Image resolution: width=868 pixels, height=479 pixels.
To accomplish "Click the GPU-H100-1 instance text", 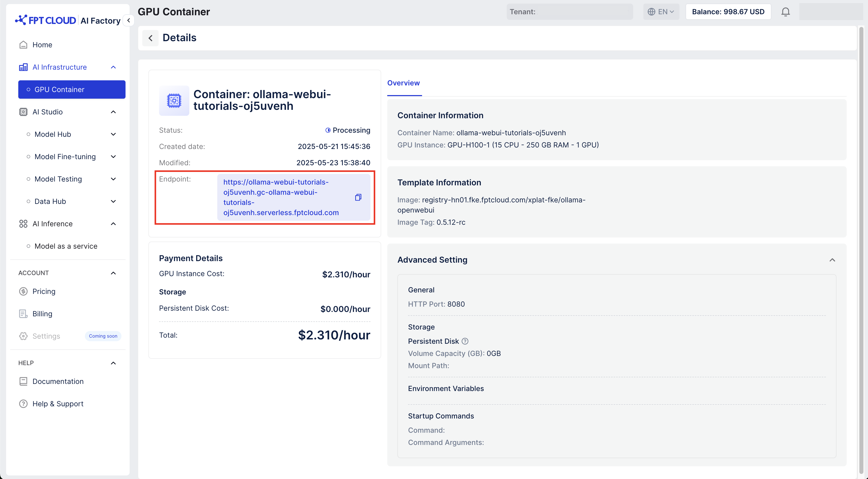I will pyautogui.click(x=523, y=145).
